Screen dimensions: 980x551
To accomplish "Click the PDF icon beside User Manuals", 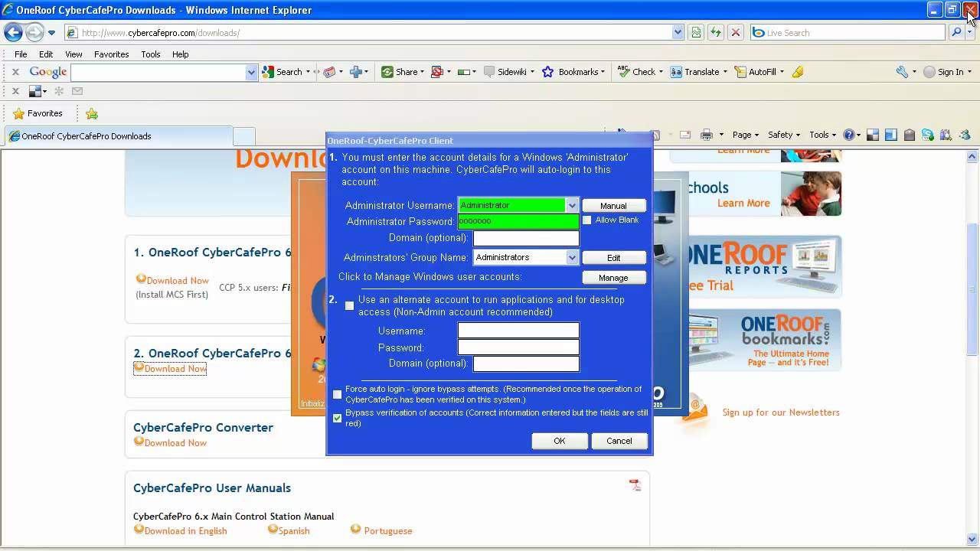I will tap(635, 485).
